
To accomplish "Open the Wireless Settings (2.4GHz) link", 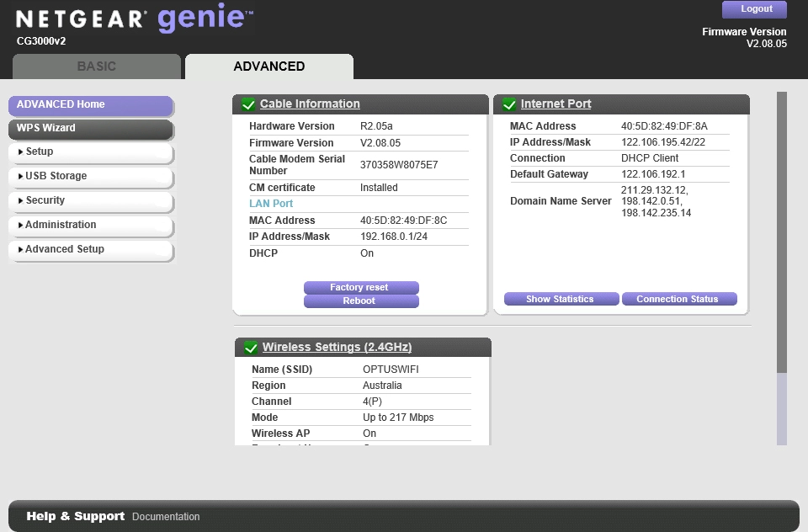I will [x=337, y=347].
